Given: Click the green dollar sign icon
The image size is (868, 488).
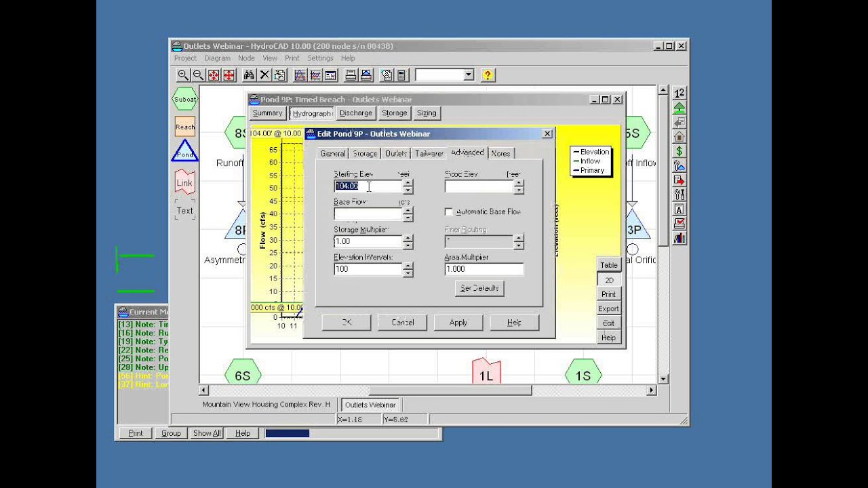Looking at the screenshot, I should coord(679,151).
